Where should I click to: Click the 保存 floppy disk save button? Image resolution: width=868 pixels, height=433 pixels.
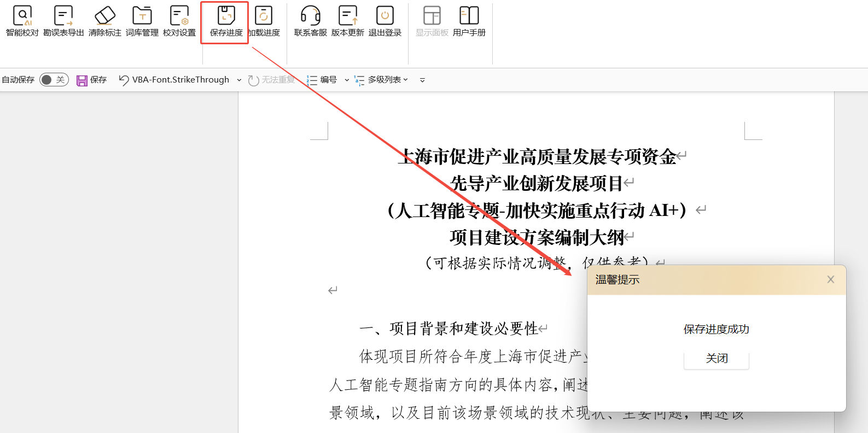(82, 80)
